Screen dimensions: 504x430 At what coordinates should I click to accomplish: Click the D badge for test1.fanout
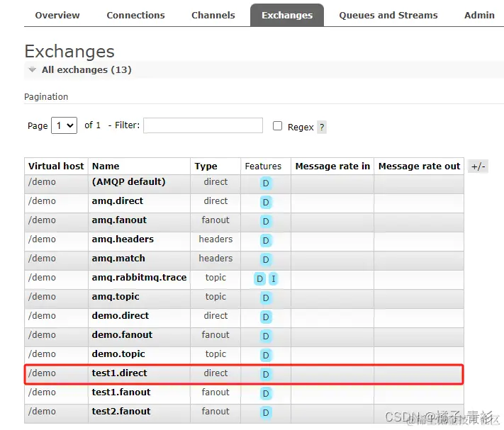[266, 393]
